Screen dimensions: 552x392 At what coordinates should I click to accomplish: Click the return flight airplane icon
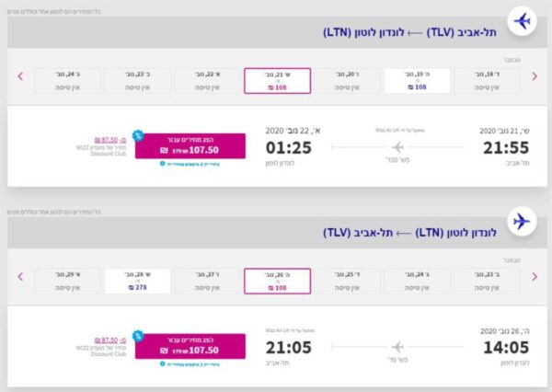coord(522,222)
